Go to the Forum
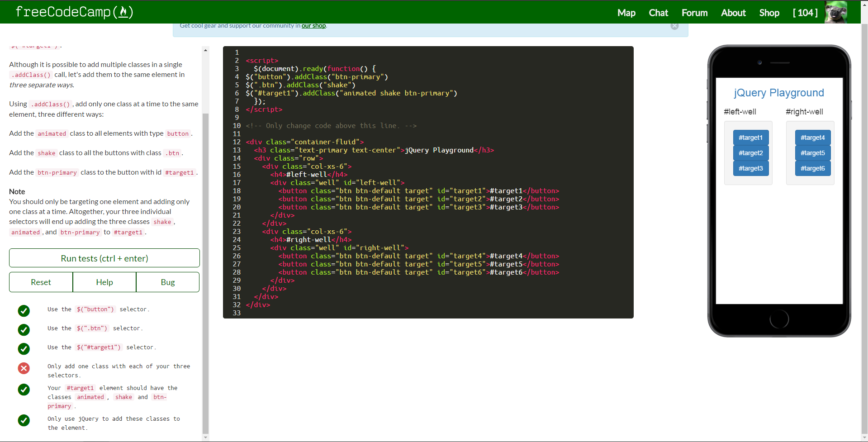The width and height of the screenshot is (868, 442). click(694, 13)
